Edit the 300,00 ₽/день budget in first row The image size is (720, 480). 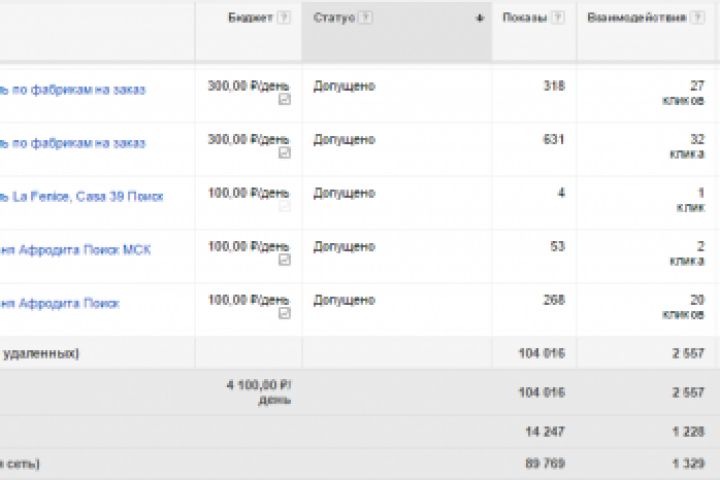click(x=248, y=86)
